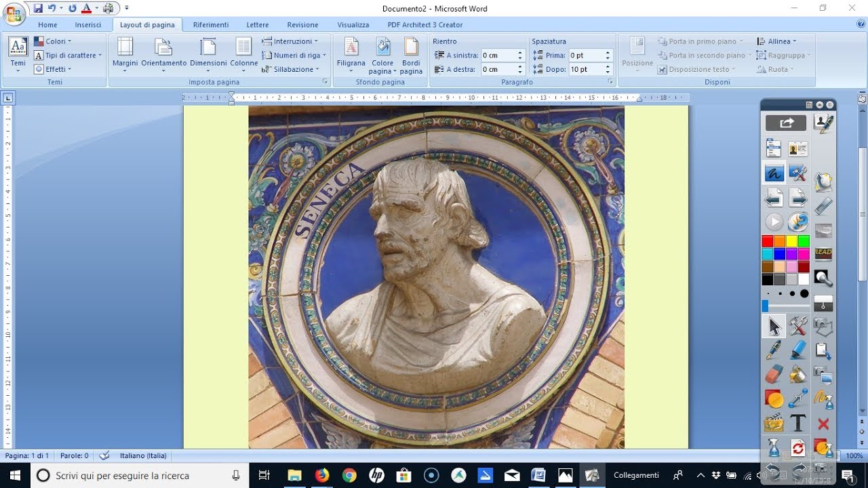Viewport: 868px width, 488px height.
Task: Pick the red color swatch in the floating palette
Action: 768,241
